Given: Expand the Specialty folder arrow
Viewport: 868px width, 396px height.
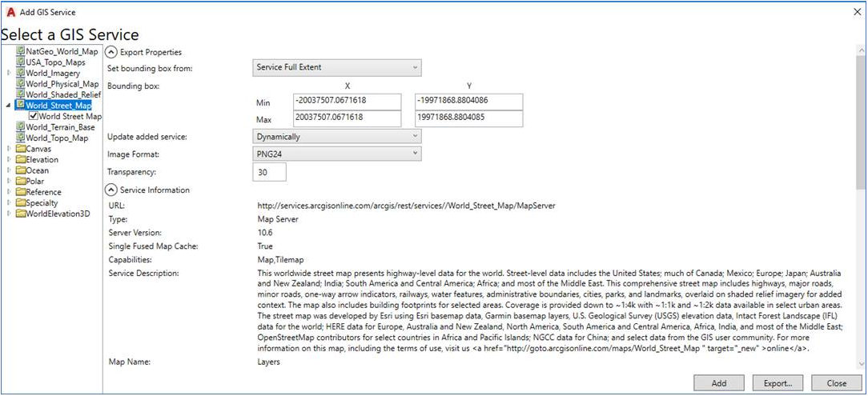Looking at the screenshot, I should [8, 203].
